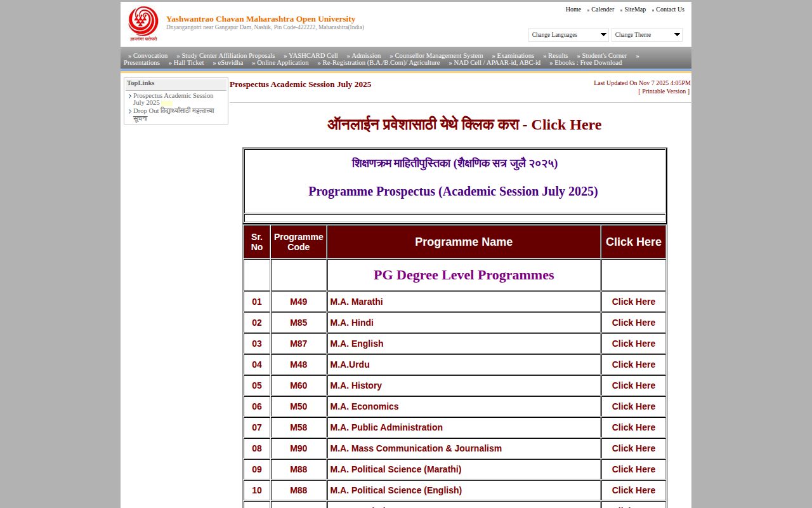Image resolution: width=812 pixels, height=508 pixels.
Task: Click the Yashwantrao Chavan Maharashtra Open University title
Action: coord(261,19)
